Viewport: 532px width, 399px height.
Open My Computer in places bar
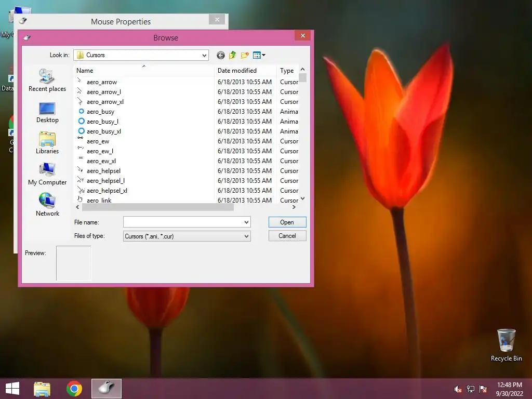pos(47,174)
